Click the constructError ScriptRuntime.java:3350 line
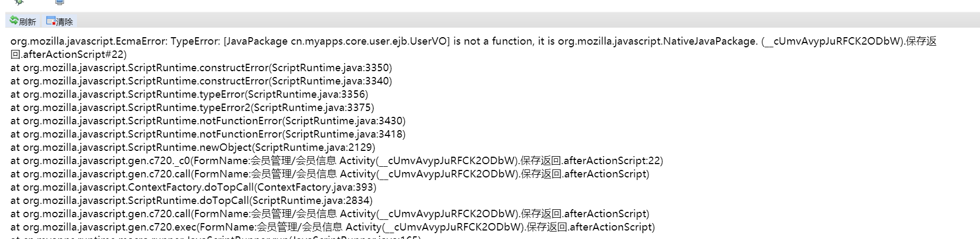The width and height of the screenshot is (980, 239). (x=201, y=67)
